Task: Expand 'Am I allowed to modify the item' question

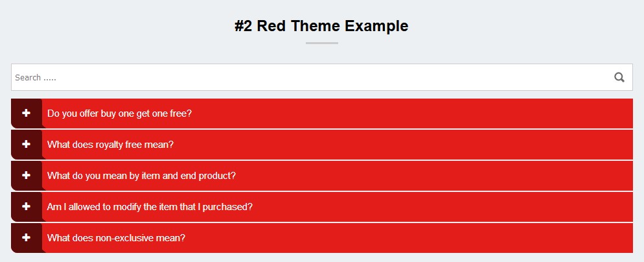Action: 150,207
